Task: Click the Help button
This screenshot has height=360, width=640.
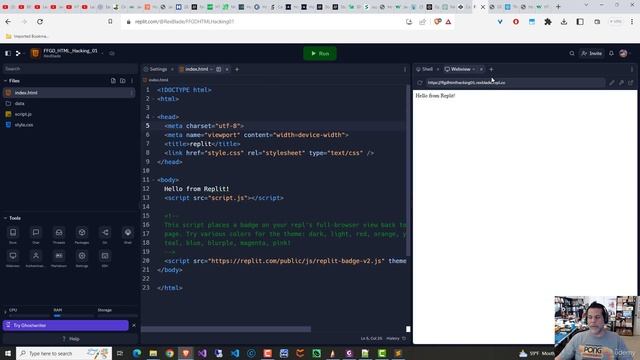Action: pyautogui.click(x=70, y=339)
